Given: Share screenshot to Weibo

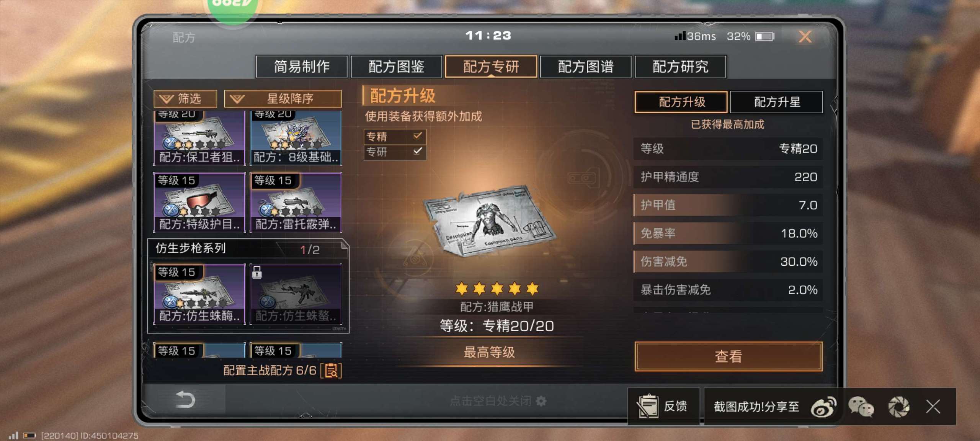Looking at the screenshot, I should point(823,407).
